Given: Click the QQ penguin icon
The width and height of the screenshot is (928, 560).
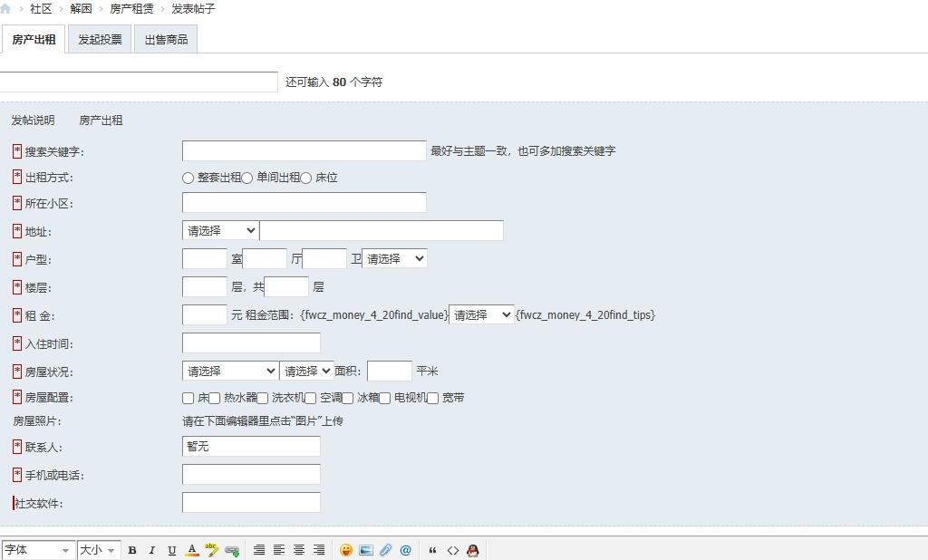Looking at the screenshot, I should (472, 550).
